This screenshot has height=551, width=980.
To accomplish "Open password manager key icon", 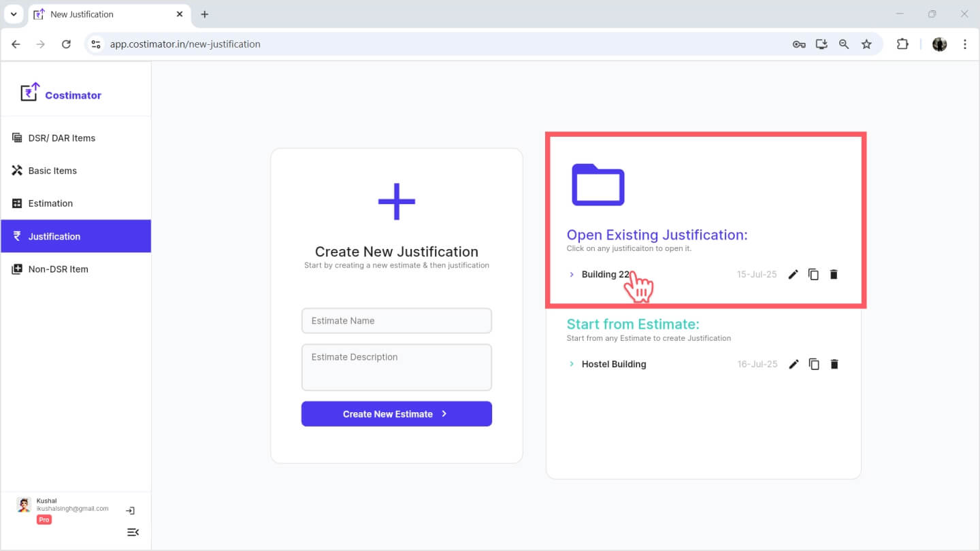I will 799,44.
